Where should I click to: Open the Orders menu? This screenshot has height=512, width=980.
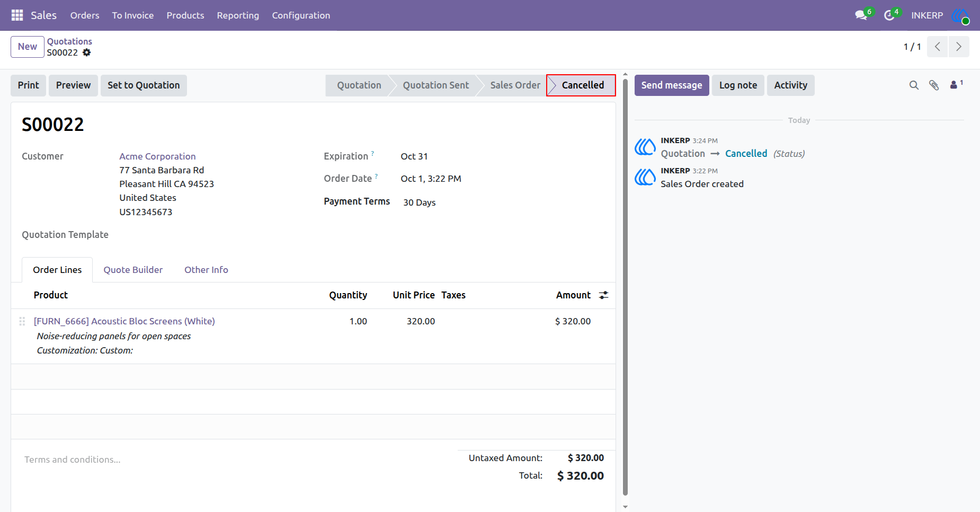coord(85,15)
